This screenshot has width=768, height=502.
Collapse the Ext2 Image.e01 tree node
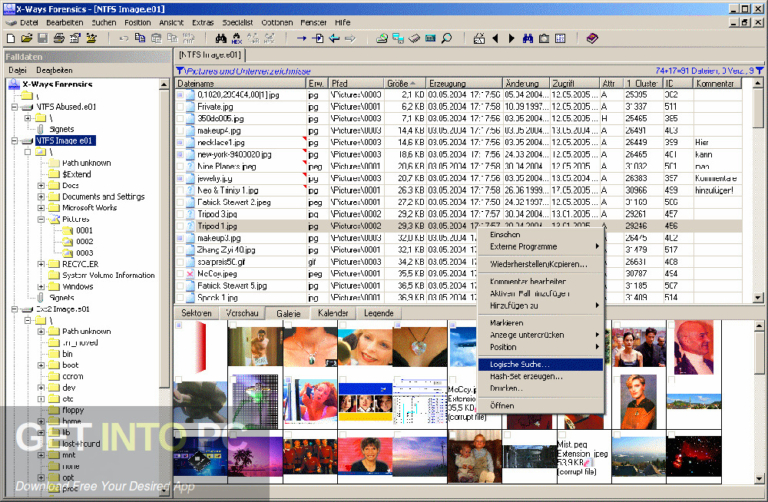click(15, 310)
